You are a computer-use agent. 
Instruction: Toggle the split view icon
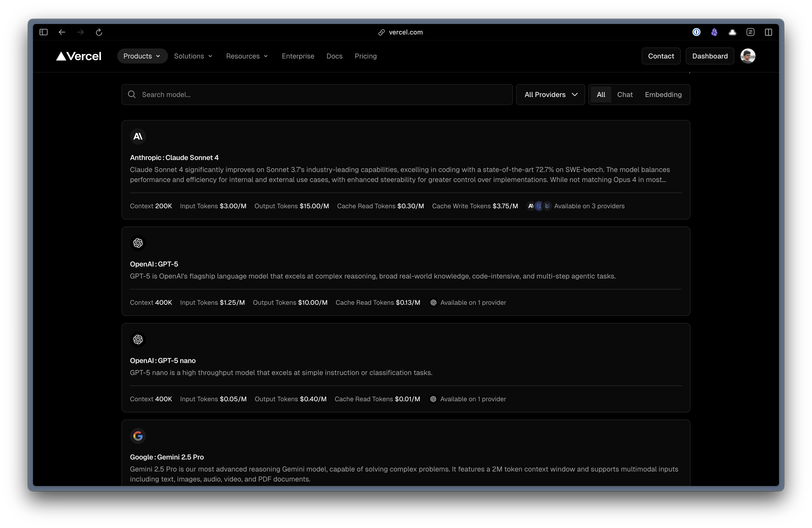[x=768, y=32]
